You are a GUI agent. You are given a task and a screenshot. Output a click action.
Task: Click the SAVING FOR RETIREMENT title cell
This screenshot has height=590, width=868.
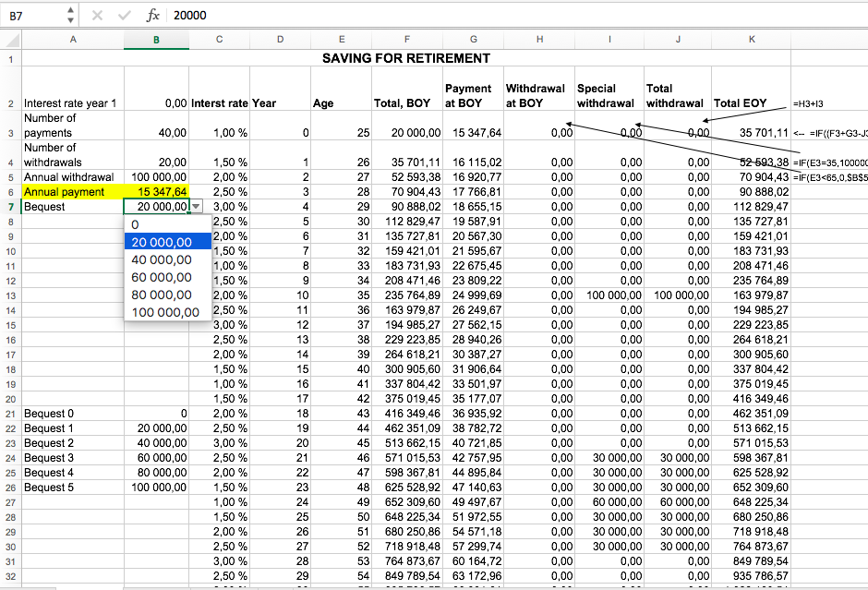[406, 59]
